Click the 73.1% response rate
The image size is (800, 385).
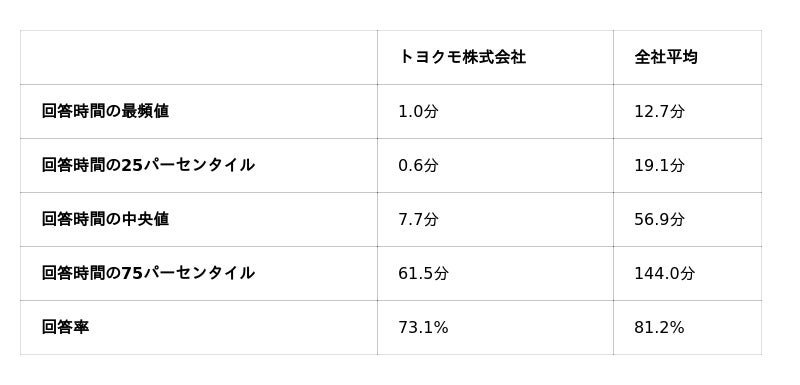pos(423,327)
